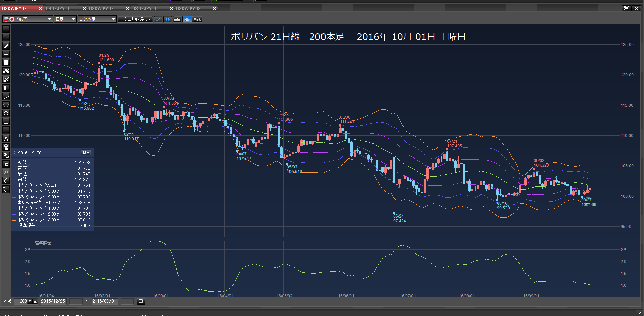Image resolution: width=644 pixels, height=316 pixels.
Task: Click the 09/27 100.069 low label
Action: coord(589,202)
